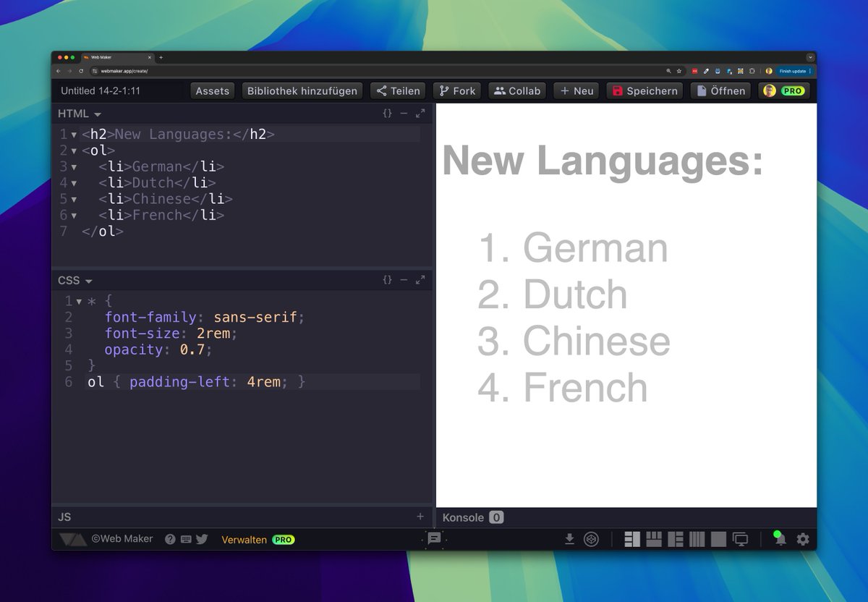The image size is (868, 602).
Task: Click the padding-left property in CSS
Action: click(x=181, y=381)
